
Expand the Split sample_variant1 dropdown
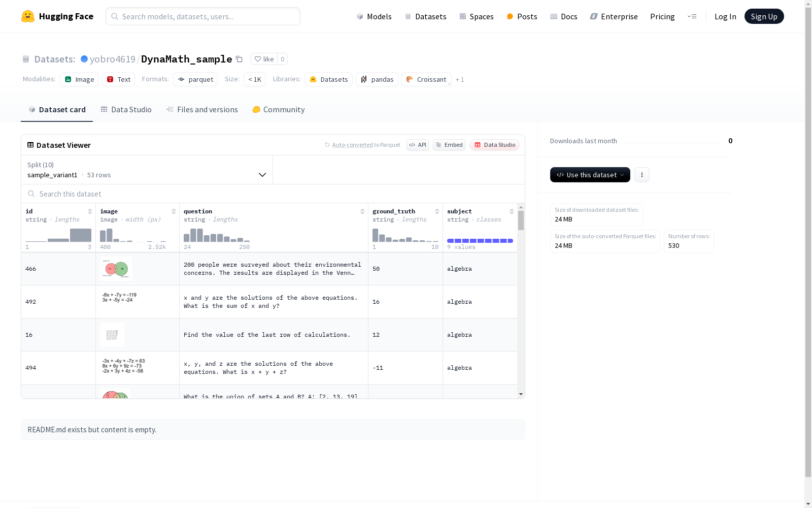(x=147, y=170)
